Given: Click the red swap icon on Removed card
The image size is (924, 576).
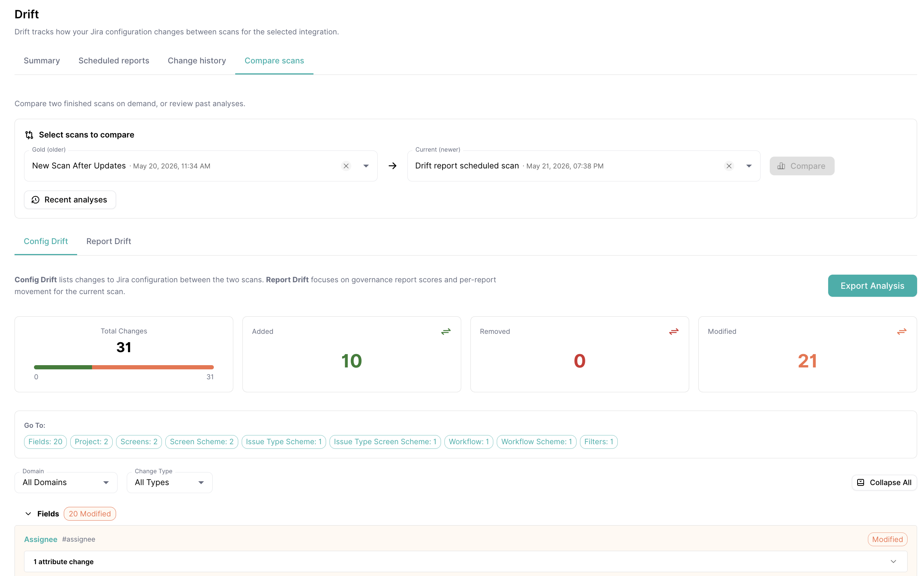Looking at the screenshot, I should [x=674, y=332].
